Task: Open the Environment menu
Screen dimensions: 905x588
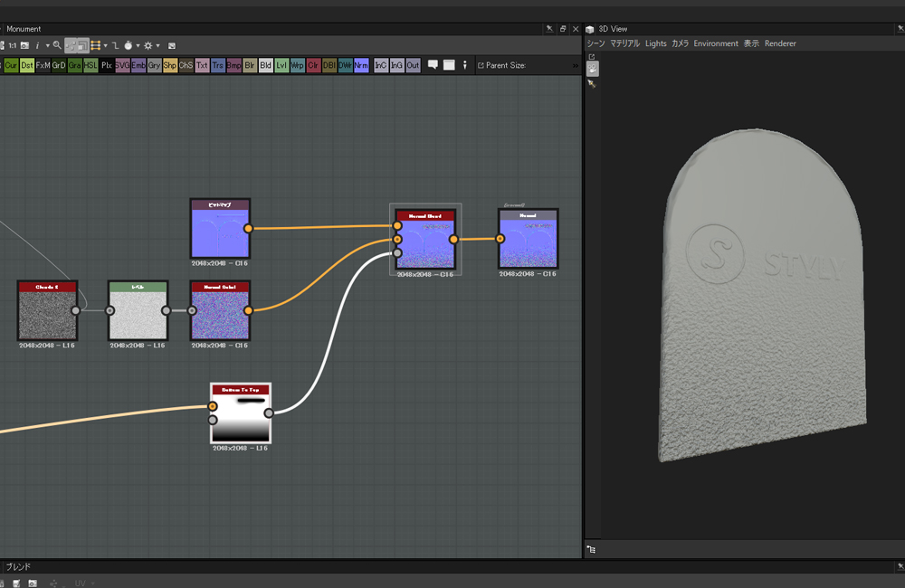Action: 716,43
